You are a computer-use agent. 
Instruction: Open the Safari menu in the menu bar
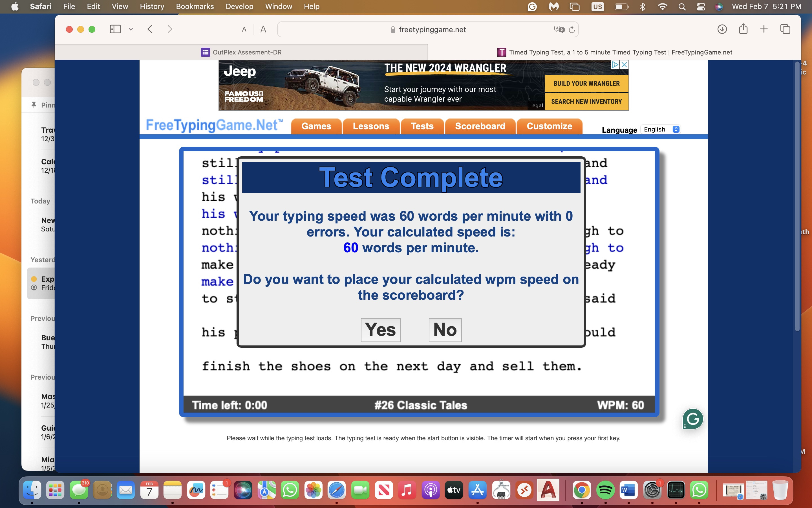[x=41, y=6]
